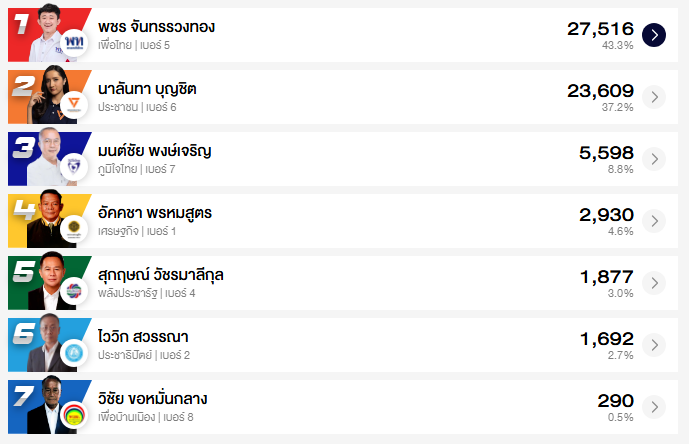Select candidate name อัคคชา พรหมสูตร
689x444 pixels.
click(155, 213)
